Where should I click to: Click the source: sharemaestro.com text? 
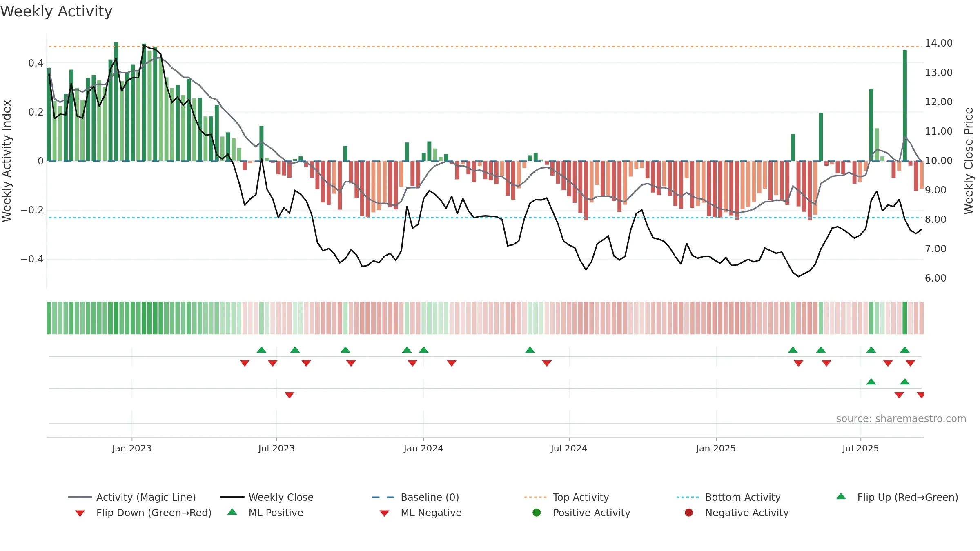(x=901, y=418)
